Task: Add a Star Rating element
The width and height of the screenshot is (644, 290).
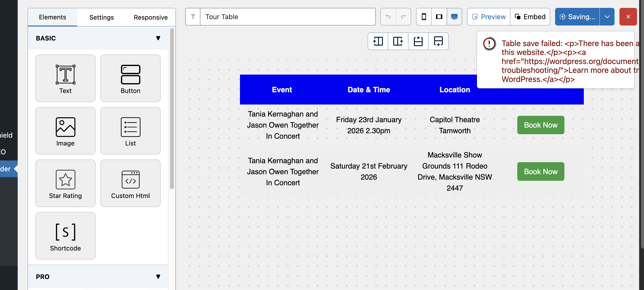Action: coord(65,183)
